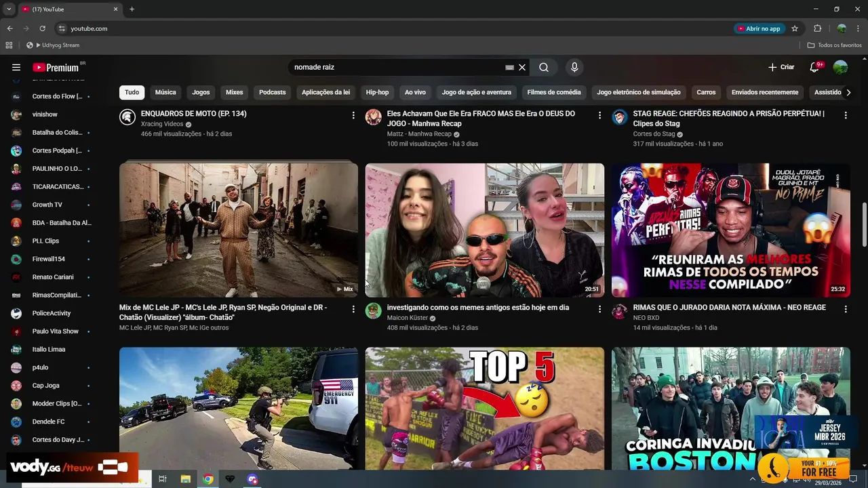
Task: Open Task View on the taskbar
Action: [x=163, y=479]
